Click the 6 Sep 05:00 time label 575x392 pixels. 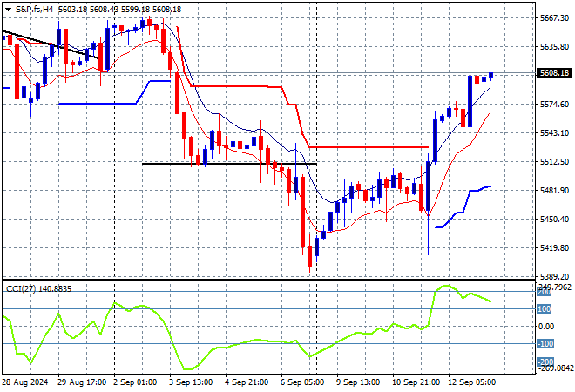[x=302, y=382]
